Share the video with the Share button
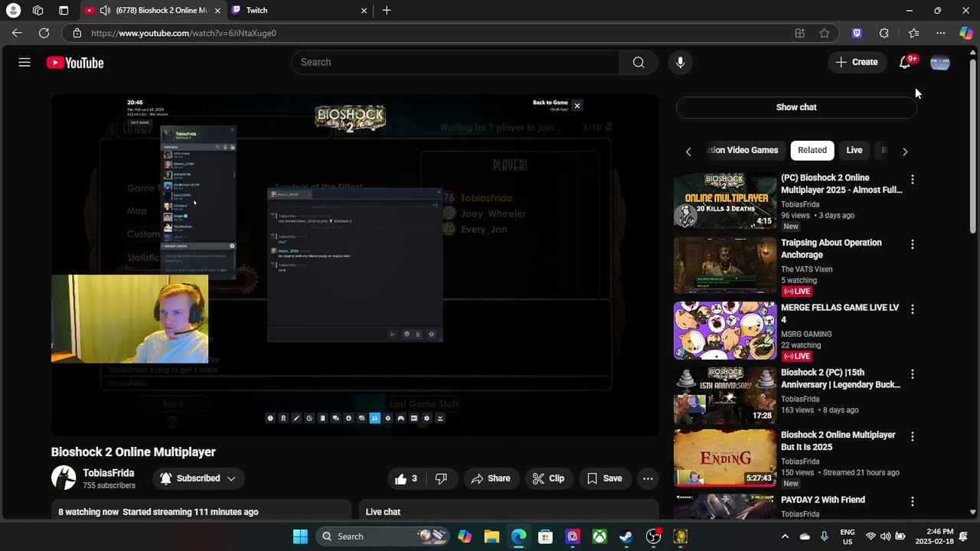The image size is (980, 551). click(x=491, y=478)
